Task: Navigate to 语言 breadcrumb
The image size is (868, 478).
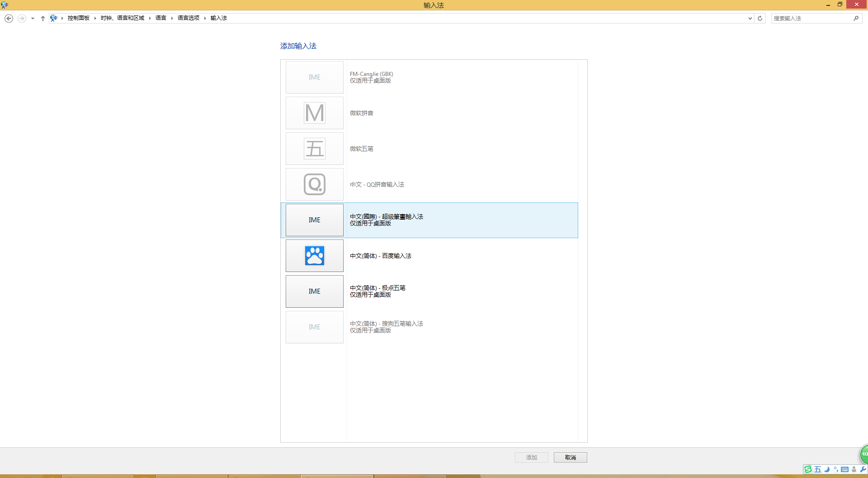Action: 161,18
